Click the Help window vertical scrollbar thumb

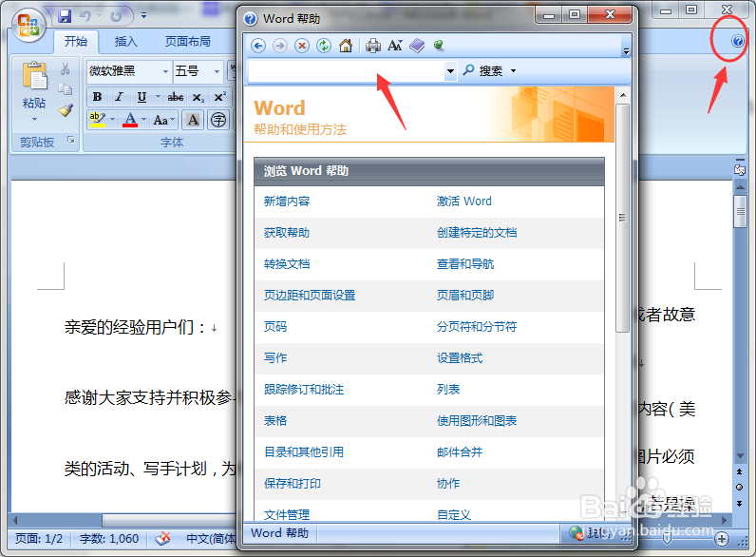click(622, 218)
